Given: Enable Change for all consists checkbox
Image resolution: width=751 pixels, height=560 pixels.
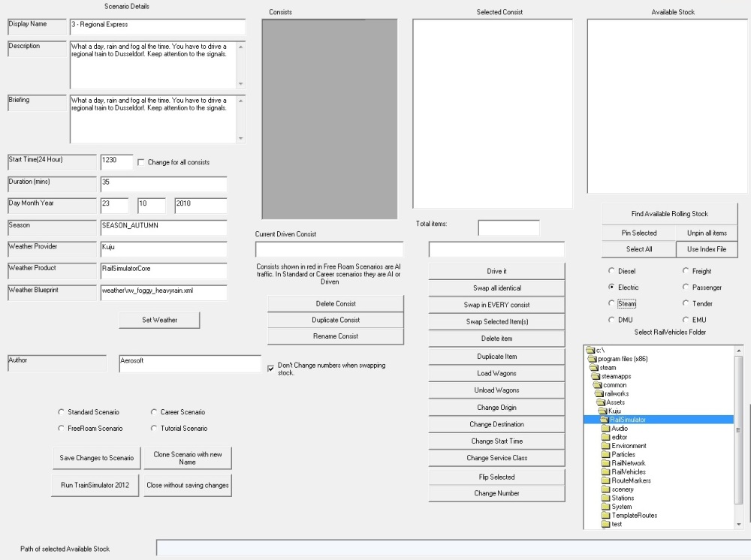Looking at the screenshot, I should [x=140, y=162].
